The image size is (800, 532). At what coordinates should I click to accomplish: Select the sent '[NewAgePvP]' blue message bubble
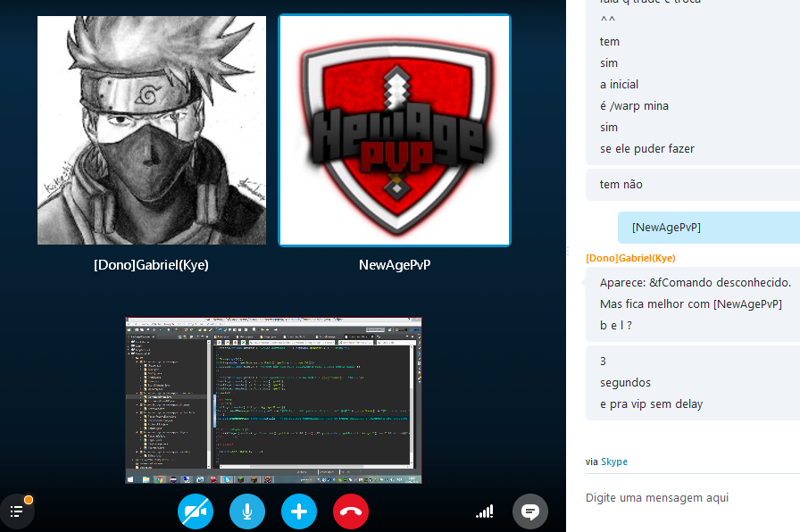(x=709, y=228)
